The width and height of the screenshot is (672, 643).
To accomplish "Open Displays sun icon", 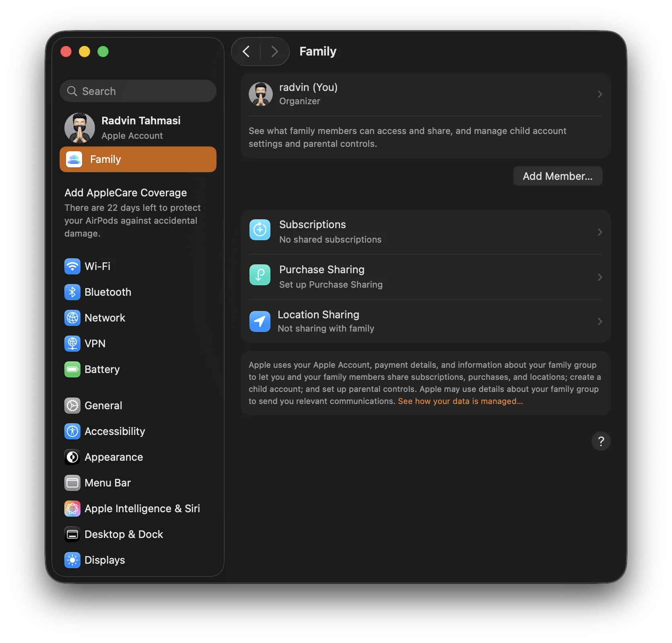I will click(x=72, y=560).
